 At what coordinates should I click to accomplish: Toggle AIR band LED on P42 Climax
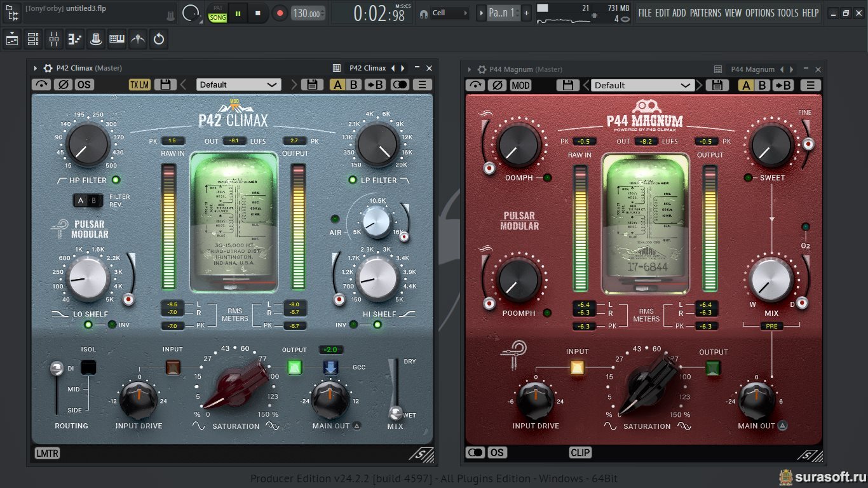point(335,219)
